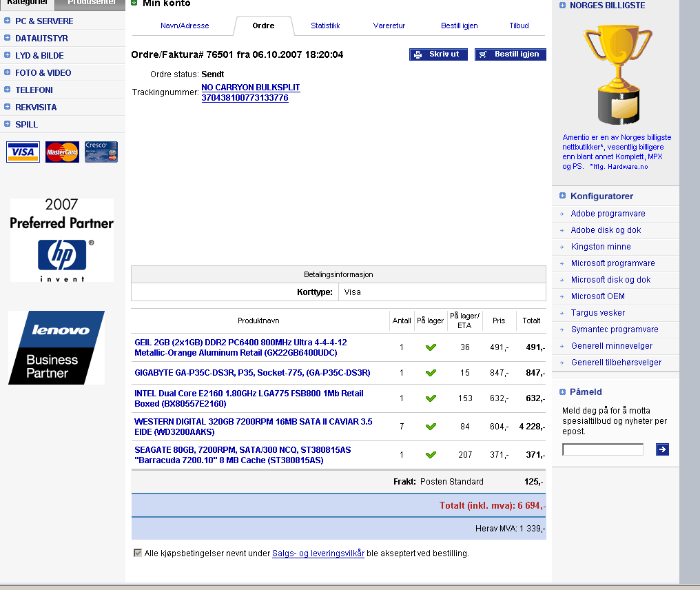Open Targus vesker configurator
Image resolution: width=700 pixels, height=590 pixels.
click(x=598, y=313)
